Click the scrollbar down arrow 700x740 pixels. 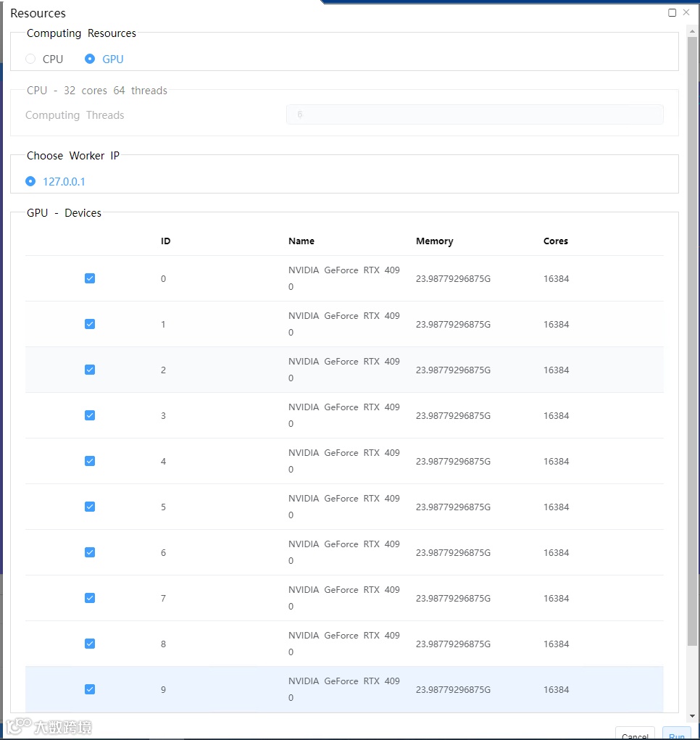coord(692,716)
